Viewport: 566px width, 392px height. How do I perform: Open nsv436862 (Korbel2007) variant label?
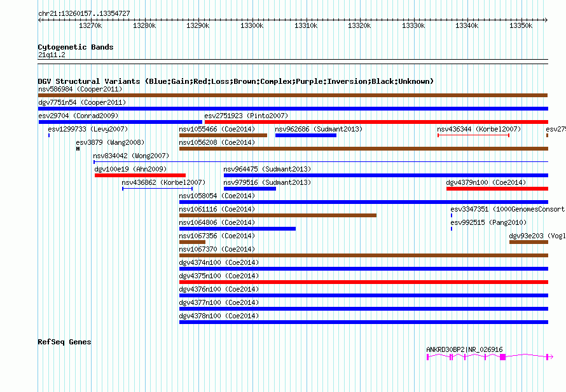163,182
